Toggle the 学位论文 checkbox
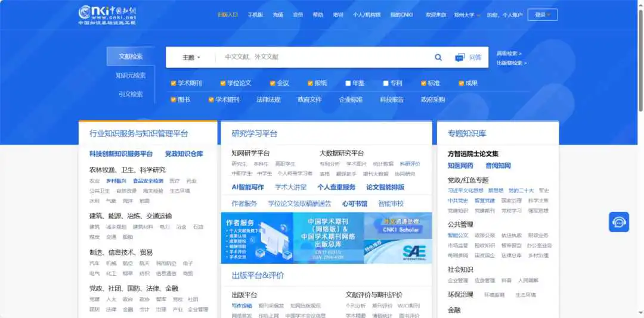The image size is (644, 318). pyautogui.click(x=223, y=83)
